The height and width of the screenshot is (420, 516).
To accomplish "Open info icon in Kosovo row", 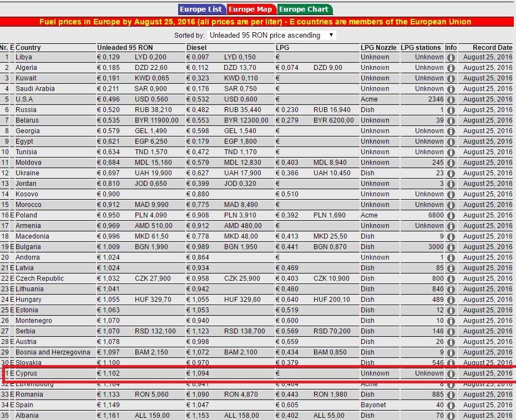I will coord(451,194).
